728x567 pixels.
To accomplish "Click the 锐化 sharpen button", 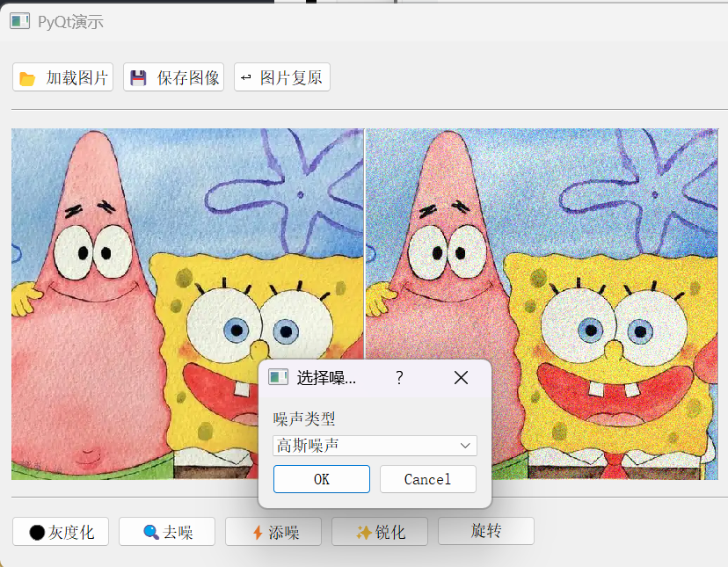I will [380, 532].
